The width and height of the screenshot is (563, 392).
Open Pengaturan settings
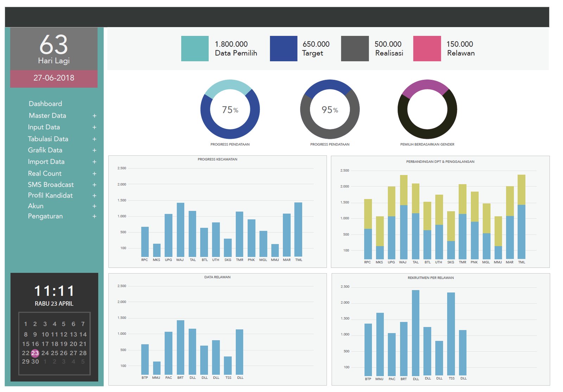click(x=45, y=216)
